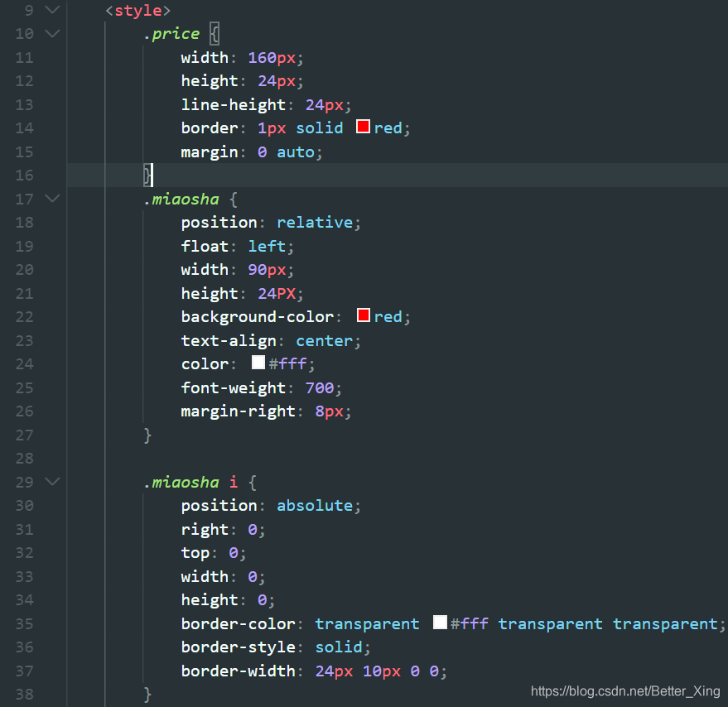Click the background-color property
Viewport: 728px width, 707px height.
tap(258, 317)
